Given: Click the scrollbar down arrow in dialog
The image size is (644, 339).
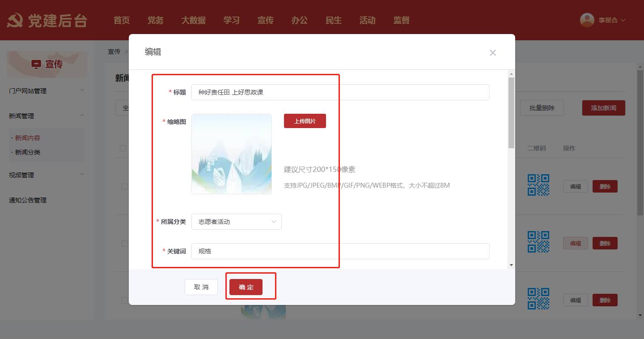Looking at the screenshot, I should pyautogui.click(x=511, y=265).
